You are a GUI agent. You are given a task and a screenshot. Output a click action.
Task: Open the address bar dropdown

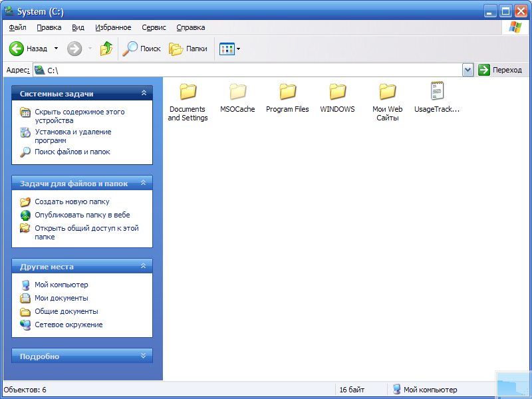[467, 69]
